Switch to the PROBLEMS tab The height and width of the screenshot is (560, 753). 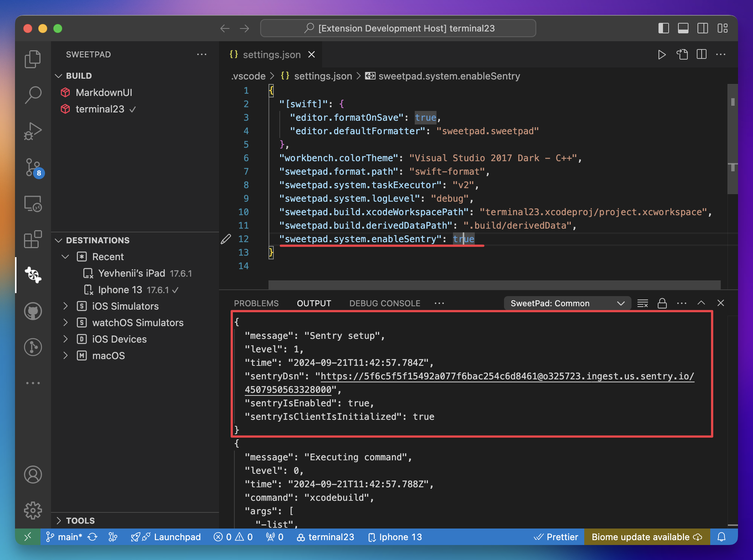(x=256, y=303)
